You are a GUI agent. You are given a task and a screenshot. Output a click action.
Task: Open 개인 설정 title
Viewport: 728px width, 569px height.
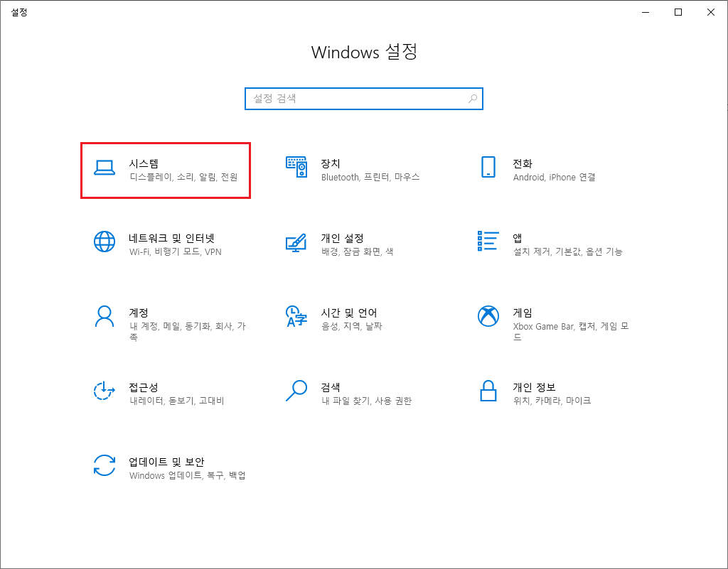click(342, 239)
